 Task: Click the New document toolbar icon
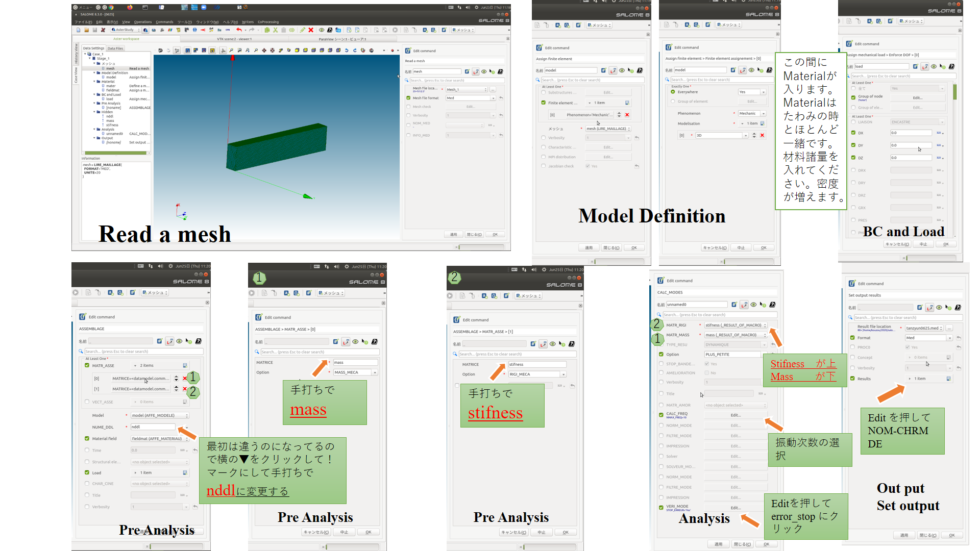point(79,30)
